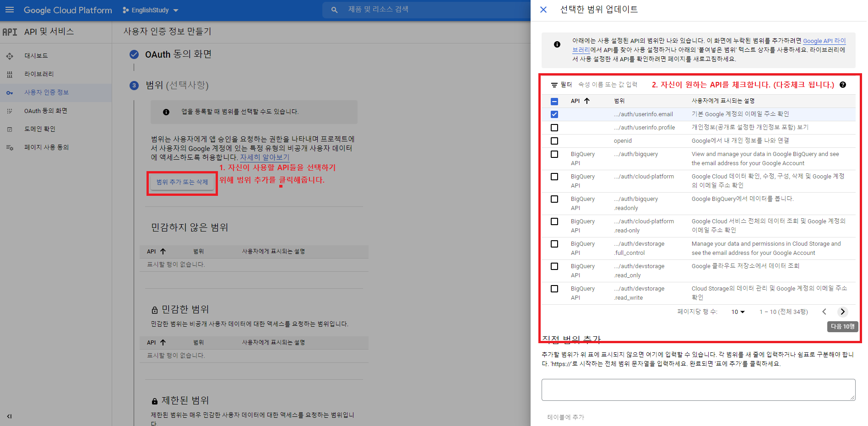
Task: Click the Google Cloud Platform logo
Action: [68, 10]
